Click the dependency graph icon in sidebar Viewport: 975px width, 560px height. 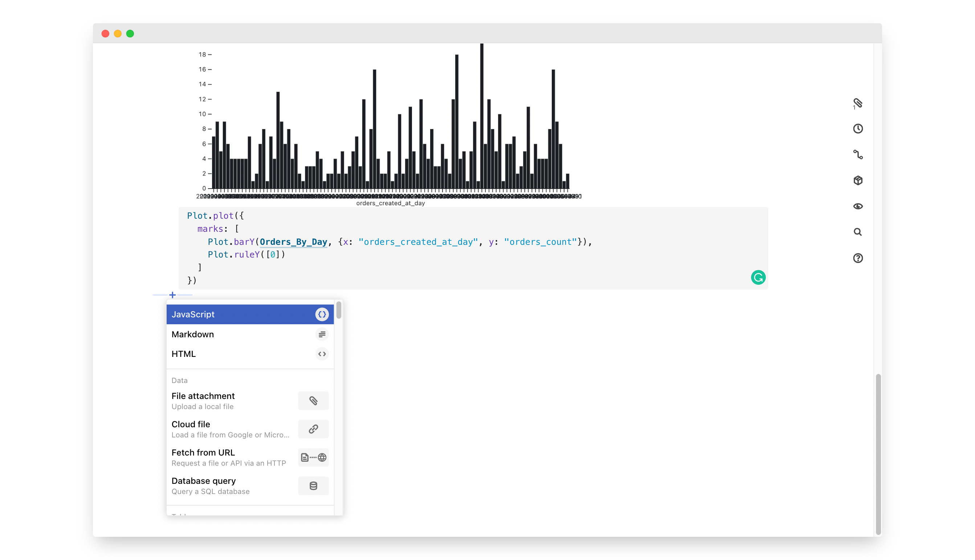point(858,155)
